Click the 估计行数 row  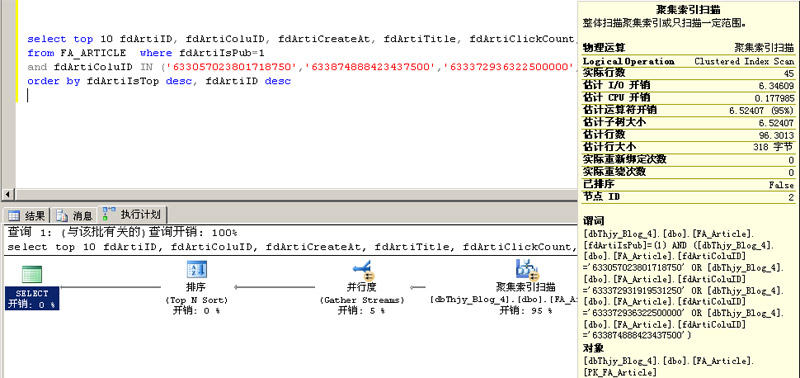pos(688,135)
